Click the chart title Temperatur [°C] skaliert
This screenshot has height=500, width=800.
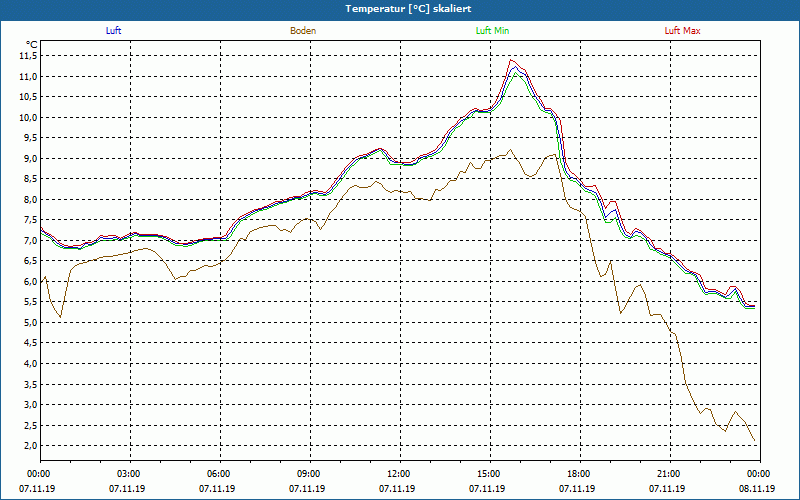[x=408, y=9]
